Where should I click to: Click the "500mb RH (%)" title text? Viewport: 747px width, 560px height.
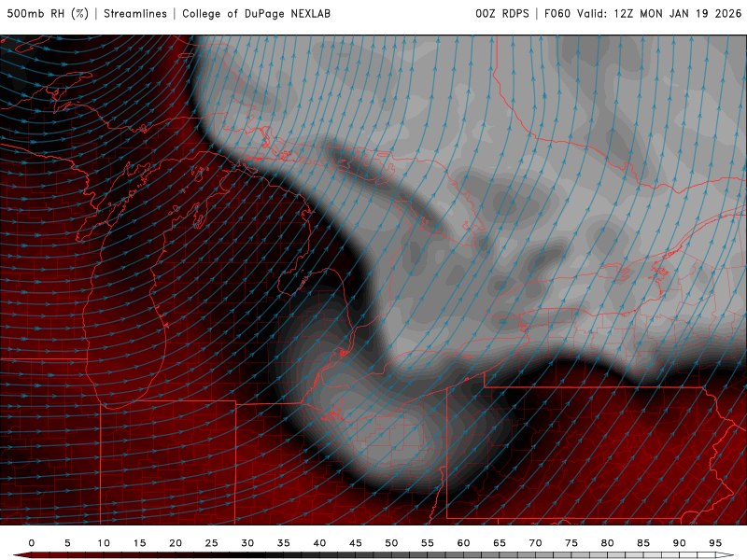coord(48,14)
